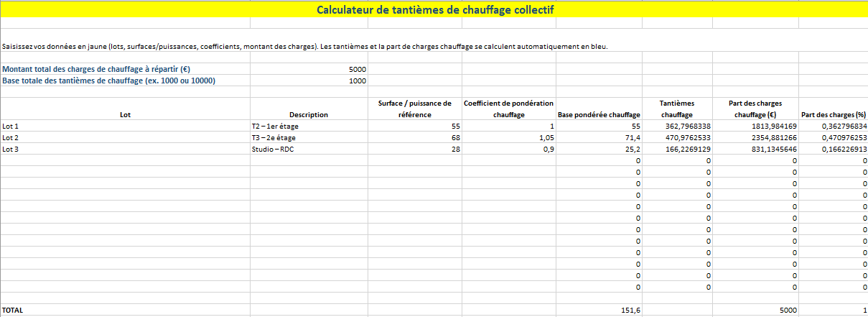Select the 'TOTAL' row label cell

125,311
